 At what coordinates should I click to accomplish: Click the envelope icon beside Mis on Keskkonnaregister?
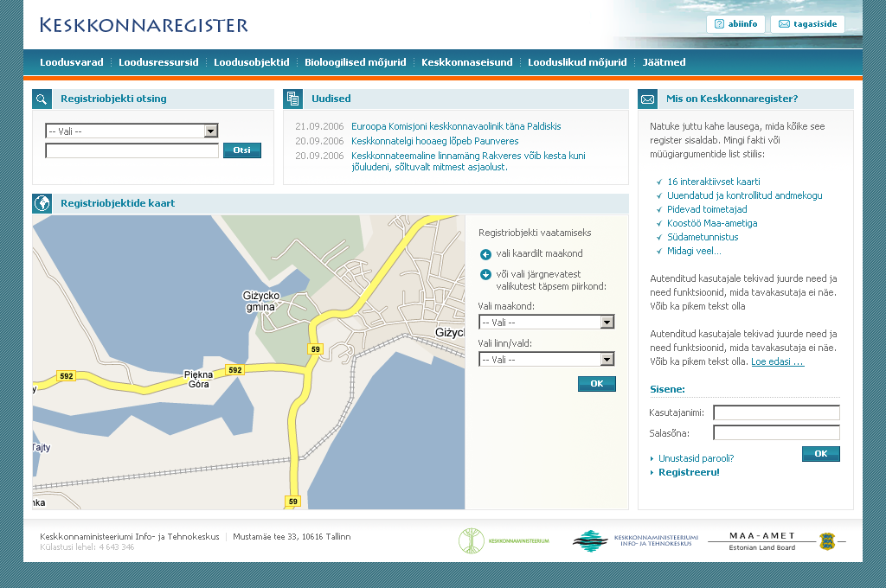coord(647,99)
